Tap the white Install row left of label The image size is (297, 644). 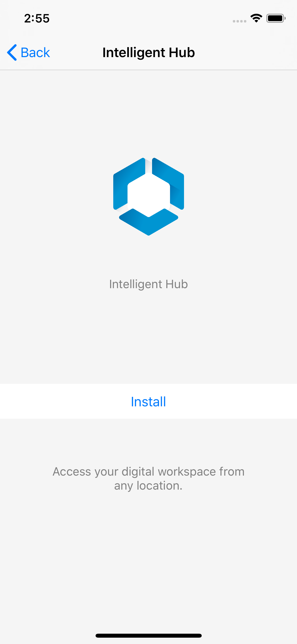[65, 401]
